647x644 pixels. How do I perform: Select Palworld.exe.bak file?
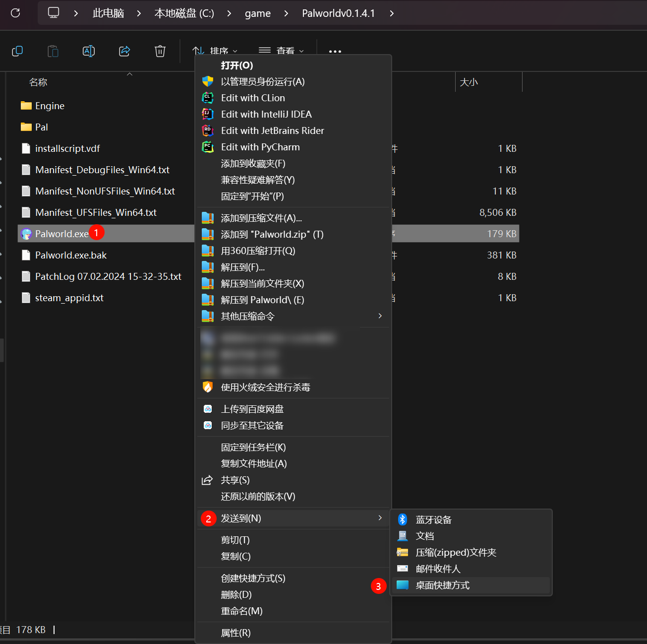[71, 255]
